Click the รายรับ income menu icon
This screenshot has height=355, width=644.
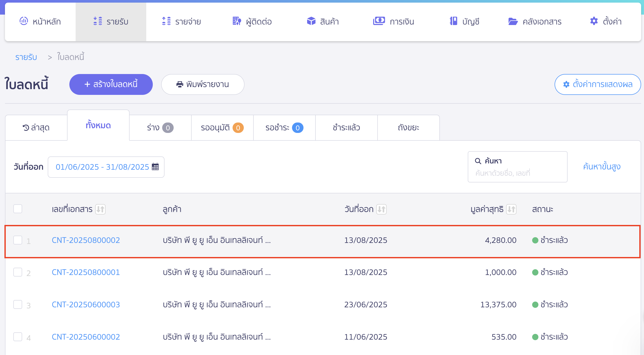tap(98, 21)
